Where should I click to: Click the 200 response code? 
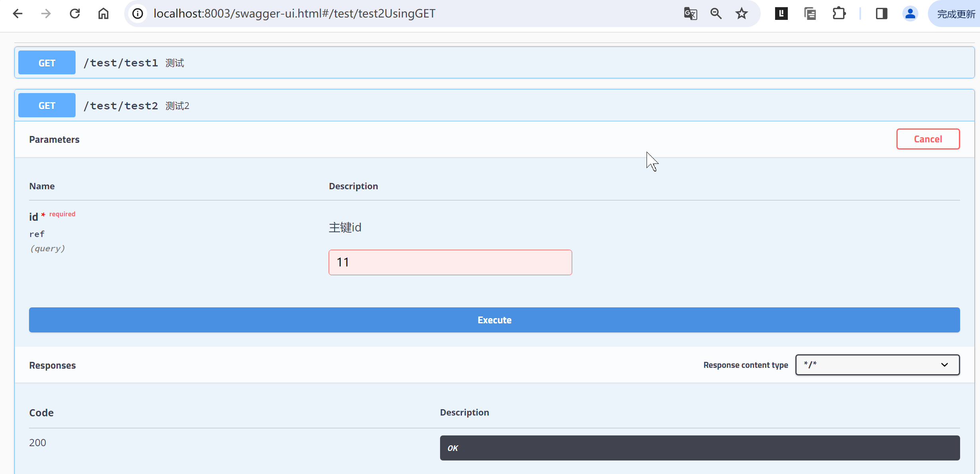point(38,443)
